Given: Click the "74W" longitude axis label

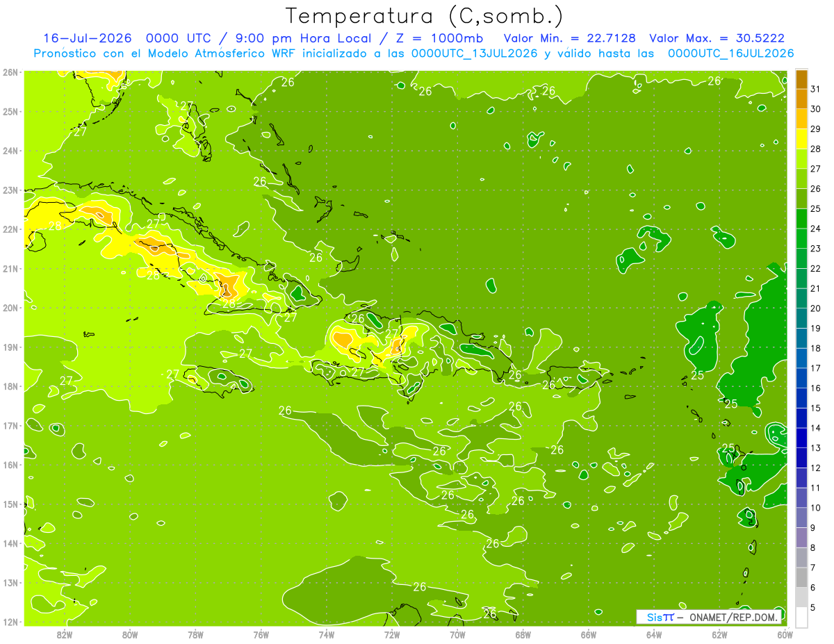Looking at the screenshot, I should 327,634.
